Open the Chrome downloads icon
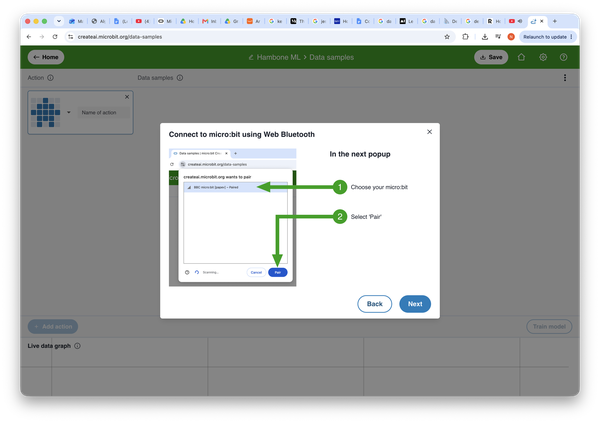600x423 pixels. point(484,37)
